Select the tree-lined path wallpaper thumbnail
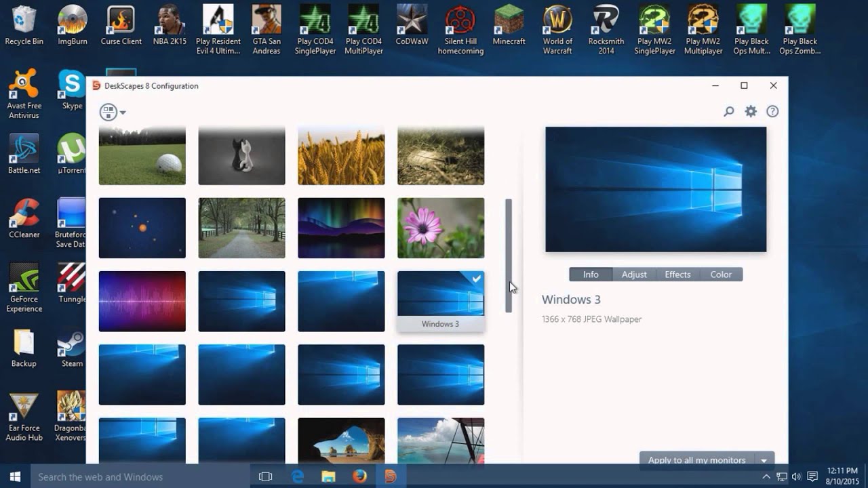Screen dimensions: 868x488 [241, 228]
